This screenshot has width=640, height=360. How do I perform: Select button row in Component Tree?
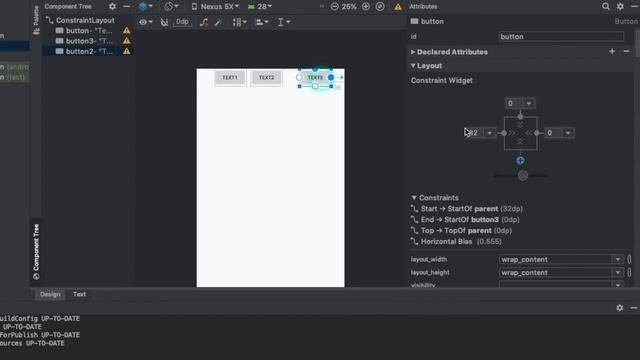(88, 31)
